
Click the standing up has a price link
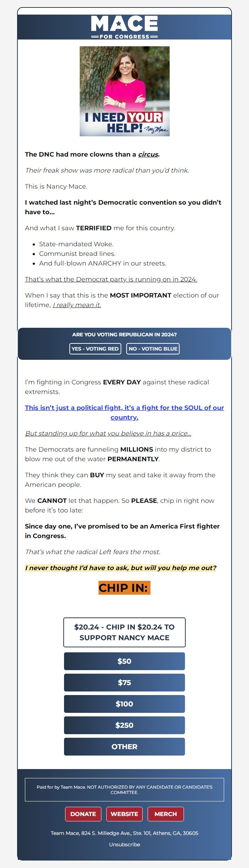pyautogui.click(x=108, y=433)
